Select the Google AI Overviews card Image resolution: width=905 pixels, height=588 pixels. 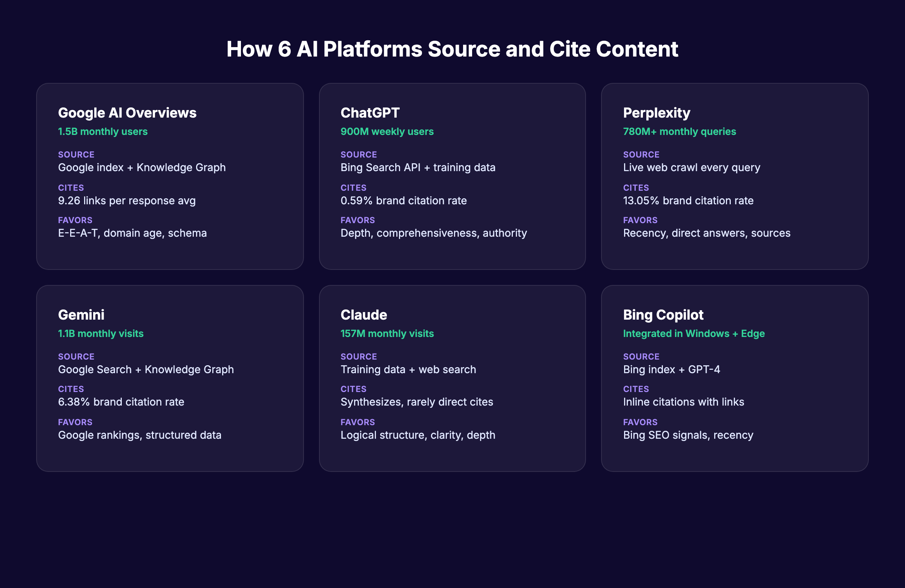(170, 177)
